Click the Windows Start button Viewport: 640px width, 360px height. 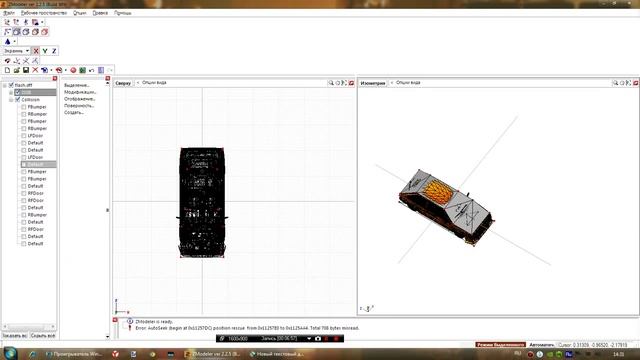[10, 353]
